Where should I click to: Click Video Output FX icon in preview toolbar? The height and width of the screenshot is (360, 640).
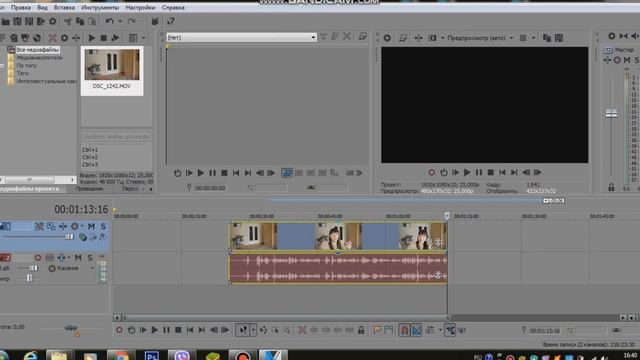[418, 38]
